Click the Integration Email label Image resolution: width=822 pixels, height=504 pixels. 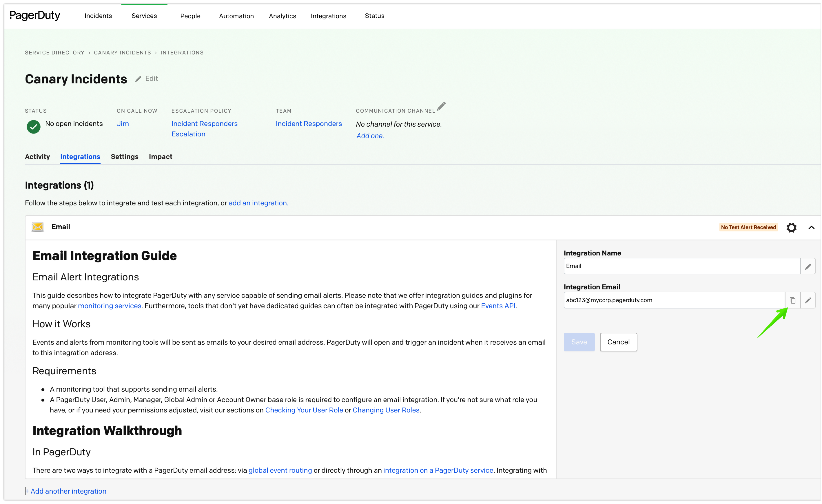(x=592, y=287)
